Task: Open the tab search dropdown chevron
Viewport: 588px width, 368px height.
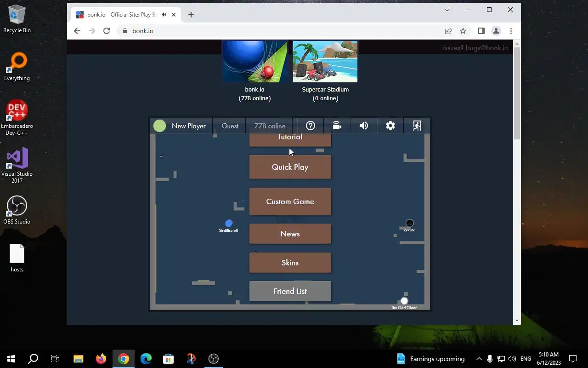Action: point(447,10)
